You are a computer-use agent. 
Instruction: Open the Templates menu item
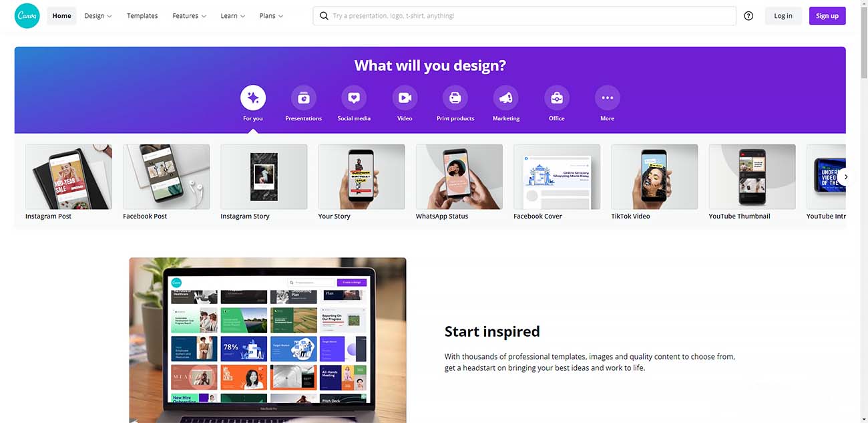[142, 16]
